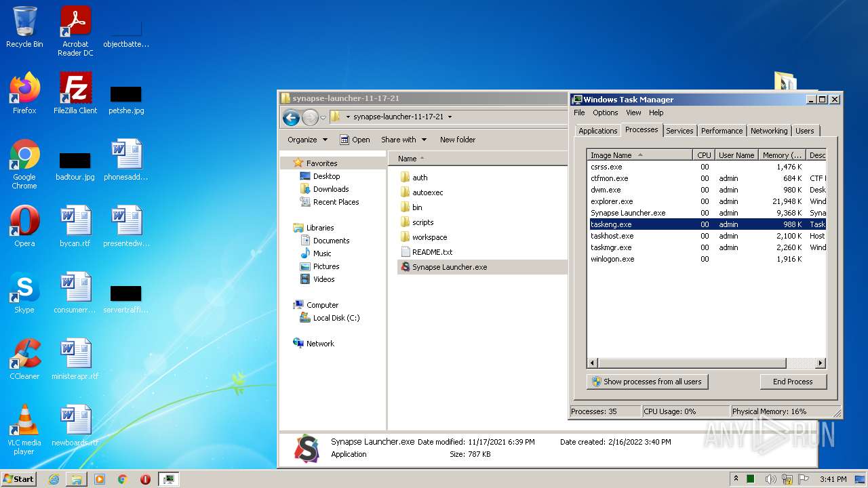Sort processes by the Memory column
Image resolution: width=868 pixels, height=488 pixels.
pyautogui.click(x=783, y=155)
